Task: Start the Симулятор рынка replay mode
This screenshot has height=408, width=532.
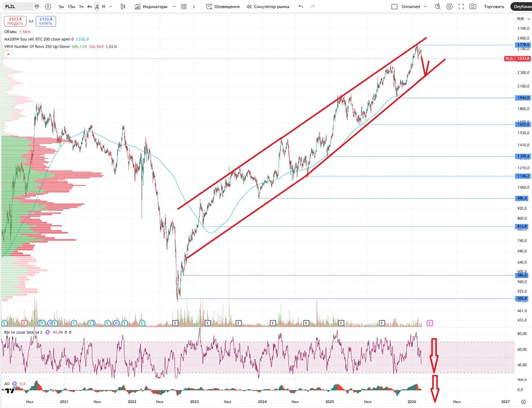Action: click(268, 6)
